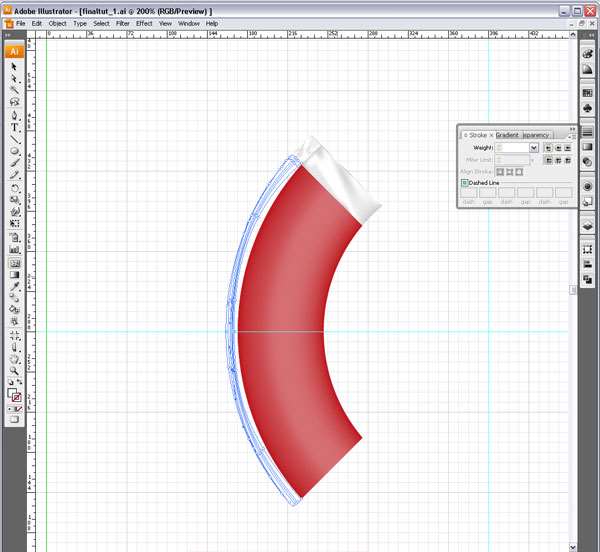Image resolution: width=600 pixels, height=552 pixels.
Task: Open the Color panel icon in dock
Action: coord(588,54)
